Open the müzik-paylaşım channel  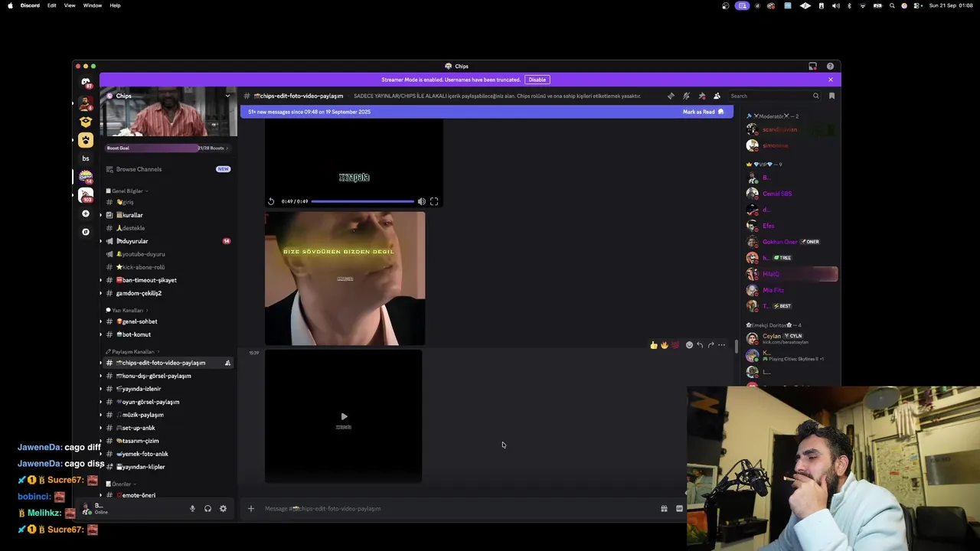click(168, 415)
